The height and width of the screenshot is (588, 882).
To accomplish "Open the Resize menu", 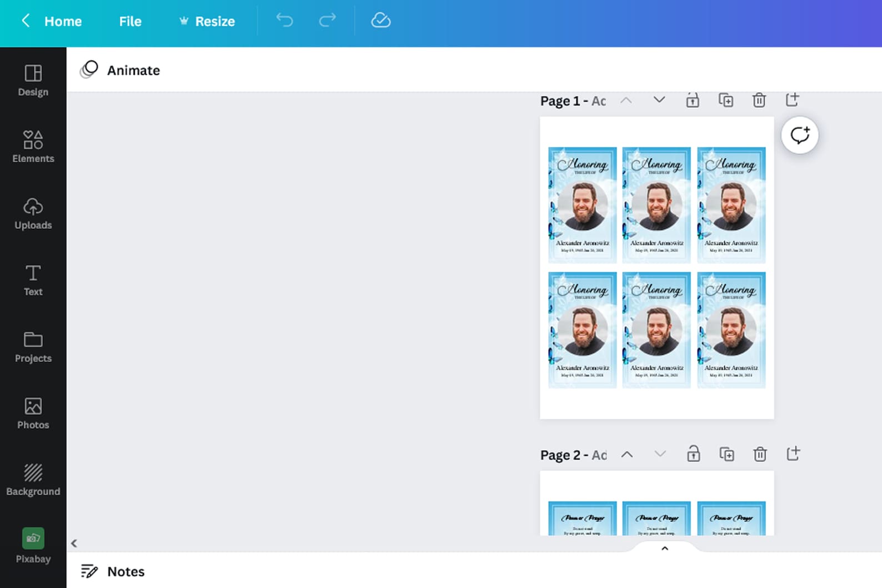I will [x=207, y=22].
